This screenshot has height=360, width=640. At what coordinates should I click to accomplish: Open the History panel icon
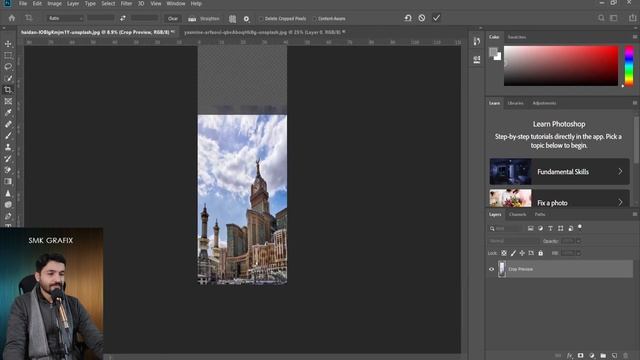point(476,41)
